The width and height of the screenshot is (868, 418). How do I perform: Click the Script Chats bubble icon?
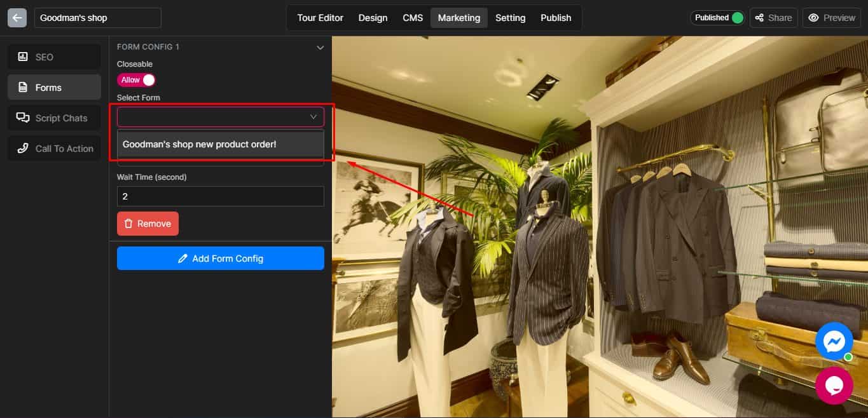coord(23,118)
